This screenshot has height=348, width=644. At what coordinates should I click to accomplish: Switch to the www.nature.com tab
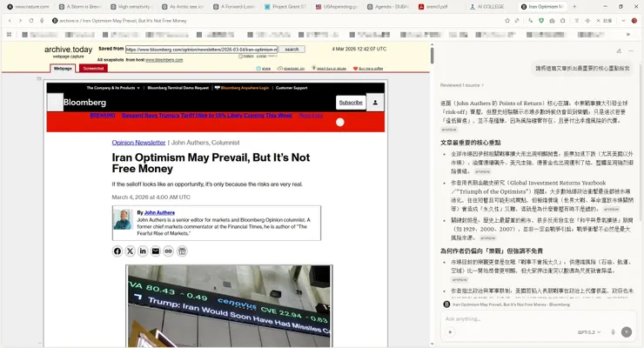28,7
